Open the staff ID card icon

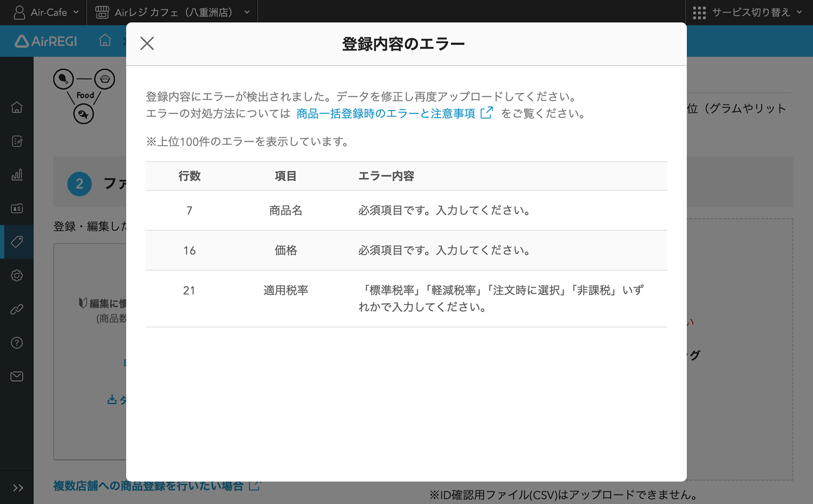pos(17,208)
